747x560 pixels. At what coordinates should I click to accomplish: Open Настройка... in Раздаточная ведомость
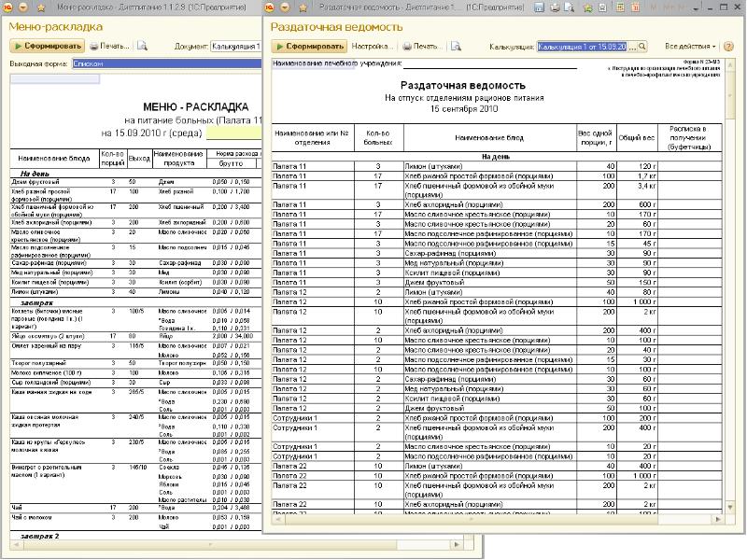[369, 45]
